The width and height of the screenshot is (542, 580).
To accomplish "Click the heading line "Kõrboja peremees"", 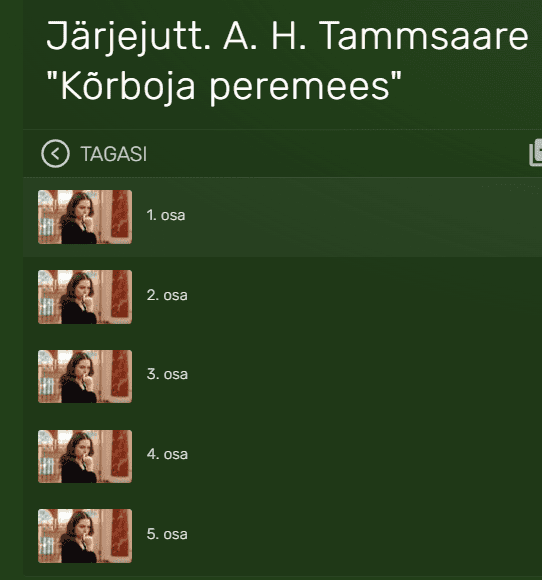I will tap(224, 86).
